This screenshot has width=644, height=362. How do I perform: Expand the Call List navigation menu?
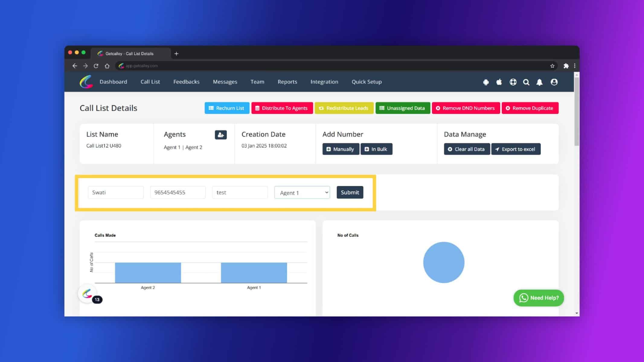(x=150, y=81)
